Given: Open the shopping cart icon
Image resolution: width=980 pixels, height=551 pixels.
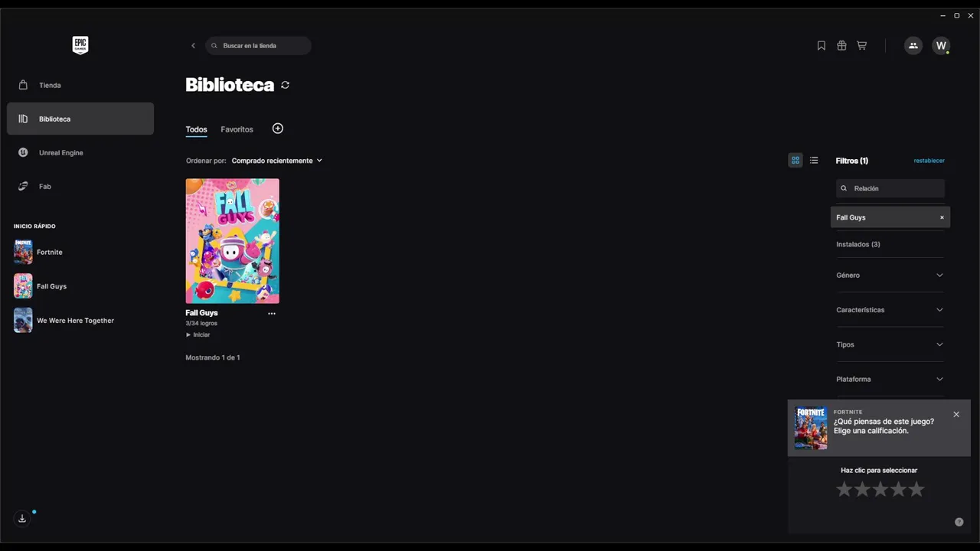Looking at the screenshot, I should point(861,46).
